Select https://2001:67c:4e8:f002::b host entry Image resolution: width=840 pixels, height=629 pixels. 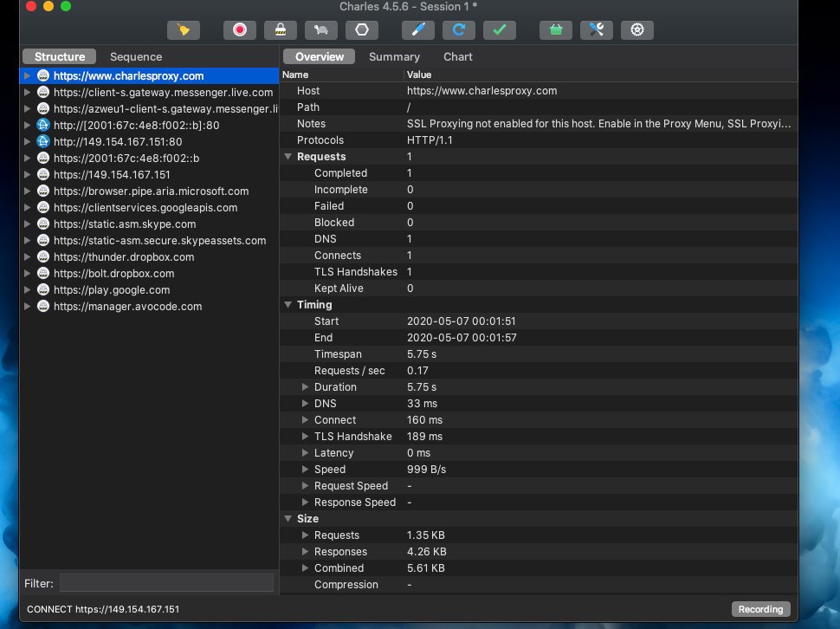pyautogui.click(x=126, y=158)
